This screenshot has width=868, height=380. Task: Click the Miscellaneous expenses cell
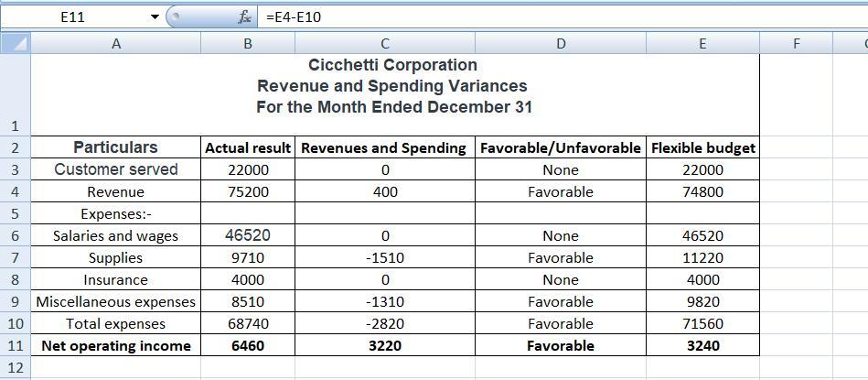(x=115, y=301)
